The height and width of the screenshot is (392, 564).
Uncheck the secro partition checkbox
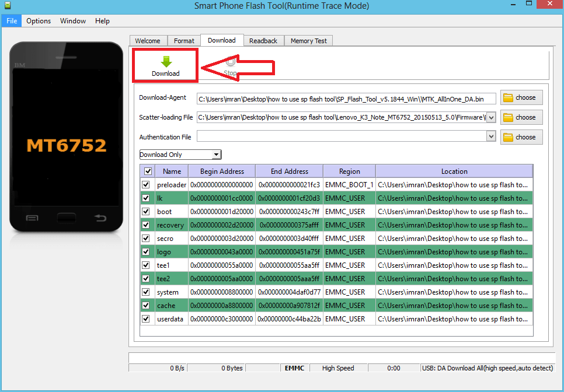[x=146, y=238]
